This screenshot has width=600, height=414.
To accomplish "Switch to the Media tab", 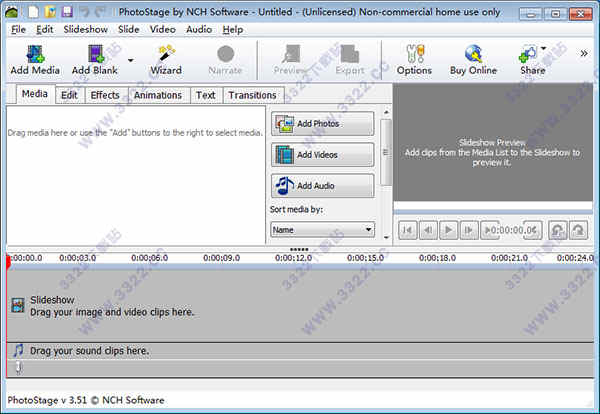I will (35, 94).
